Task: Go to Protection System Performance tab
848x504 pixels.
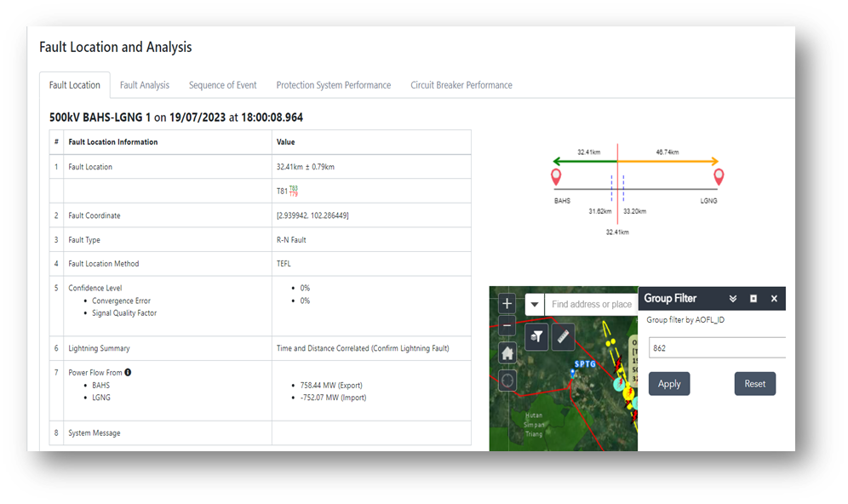Action: [x=333, y=85]
